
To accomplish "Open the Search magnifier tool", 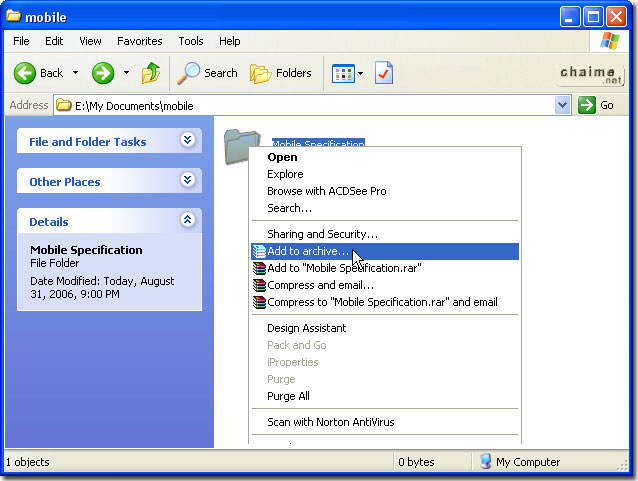I will (188, 73).
